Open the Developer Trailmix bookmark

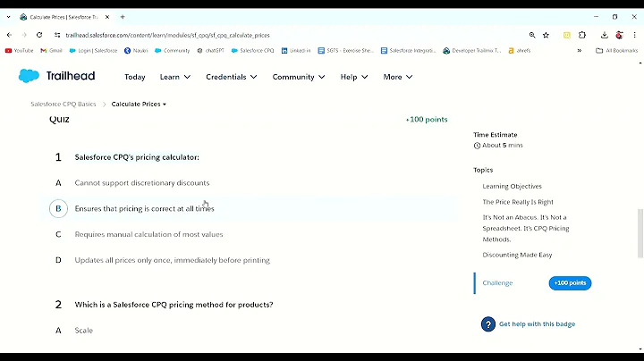[472, 50]
